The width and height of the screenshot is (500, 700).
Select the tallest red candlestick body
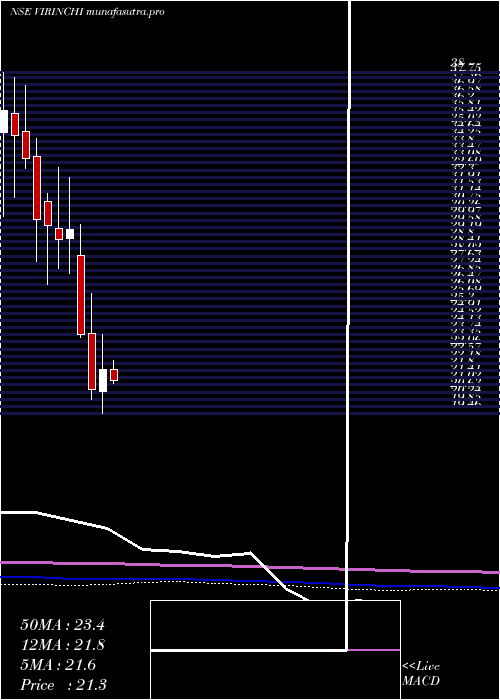pyautogui.click(x=81, y=295)
